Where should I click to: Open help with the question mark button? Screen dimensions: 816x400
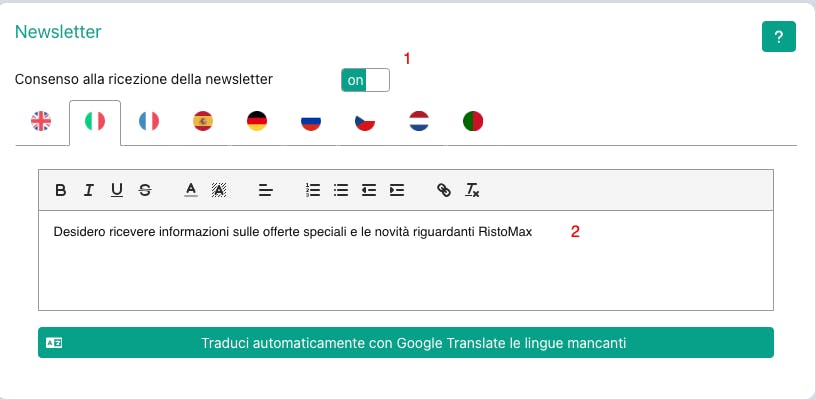click(779, 37)
